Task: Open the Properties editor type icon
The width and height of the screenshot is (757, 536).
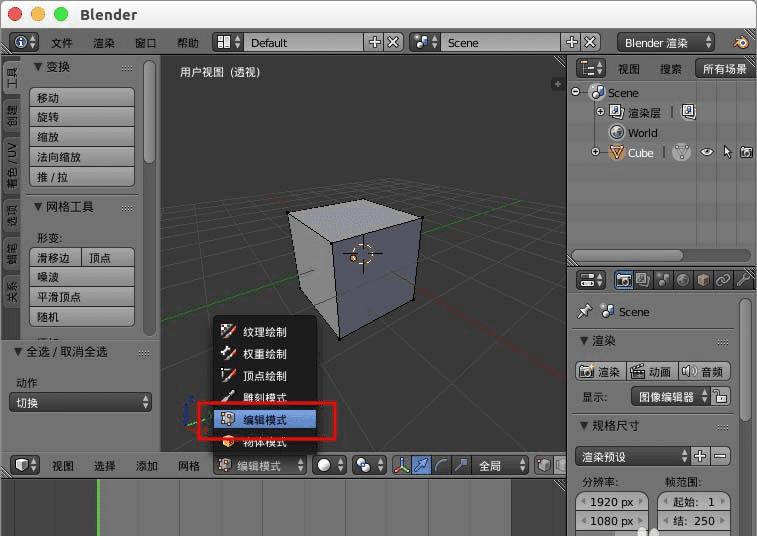Action: coord(591,280)
